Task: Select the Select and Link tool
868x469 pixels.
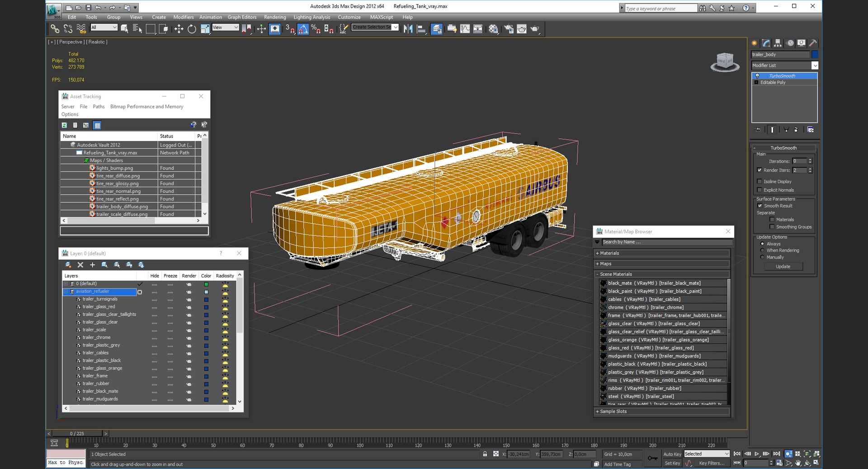Action: coord(55,29)
